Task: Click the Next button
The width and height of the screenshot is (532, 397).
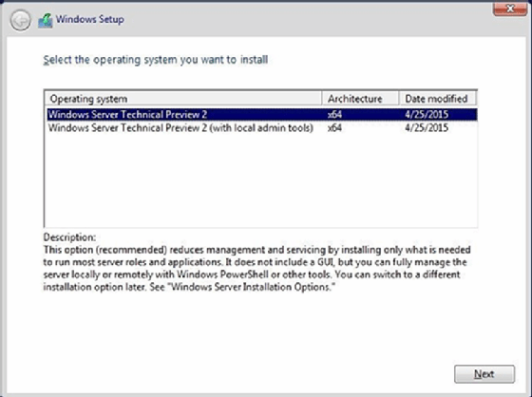Action: coord(484,374)
